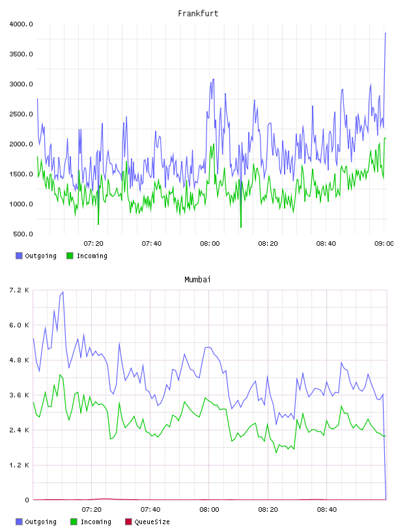Screen dimensions: 396x532
Task: Click the 07:40 time label in Mumbai chart
Action: click(x=150, y=510)
